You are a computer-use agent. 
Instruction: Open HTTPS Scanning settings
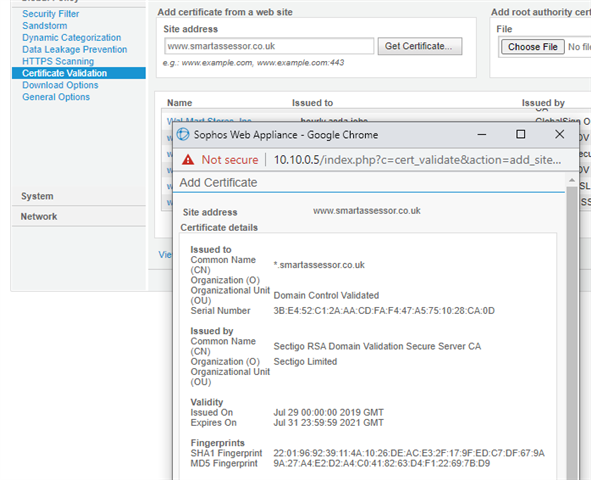pyautogui.click(x=58, y=61)
